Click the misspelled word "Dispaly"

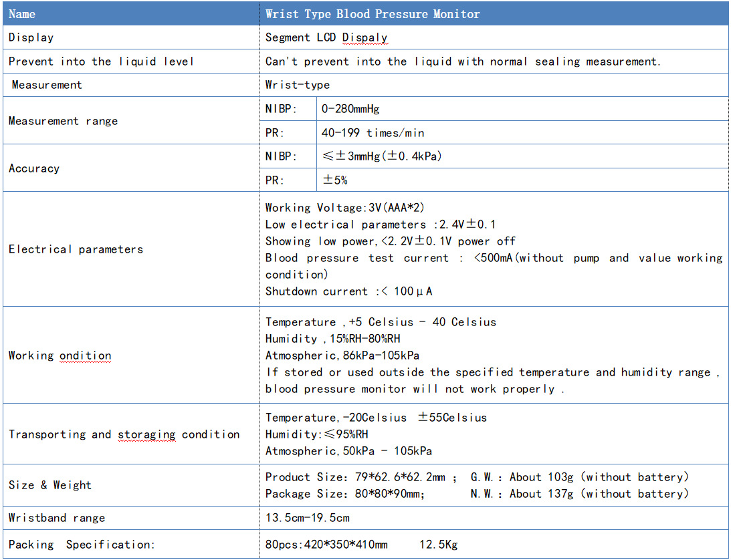point(365,38)
